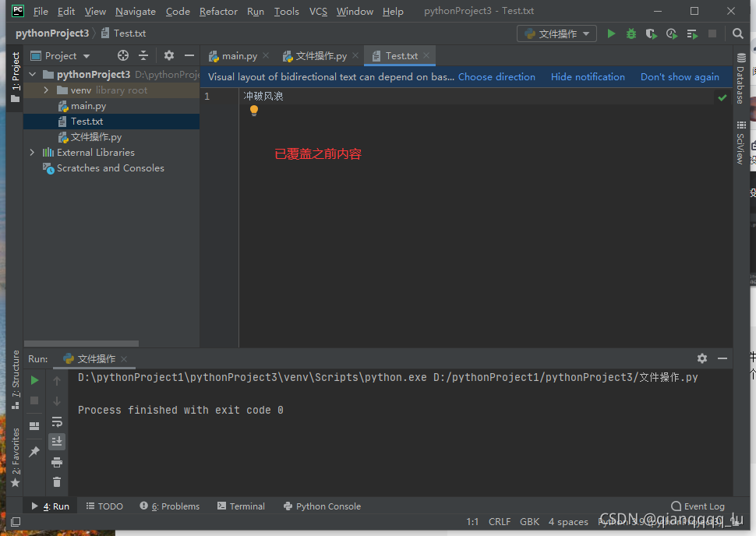
Task: Click locate-file crosshair icon in Project panel
Action: [x=122, y=55]
